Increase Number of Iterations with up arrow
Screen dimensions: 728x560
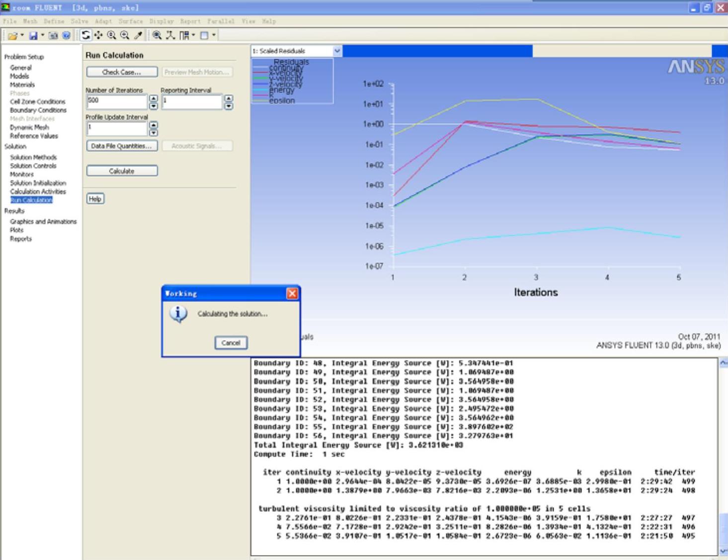tap(154, 98)
